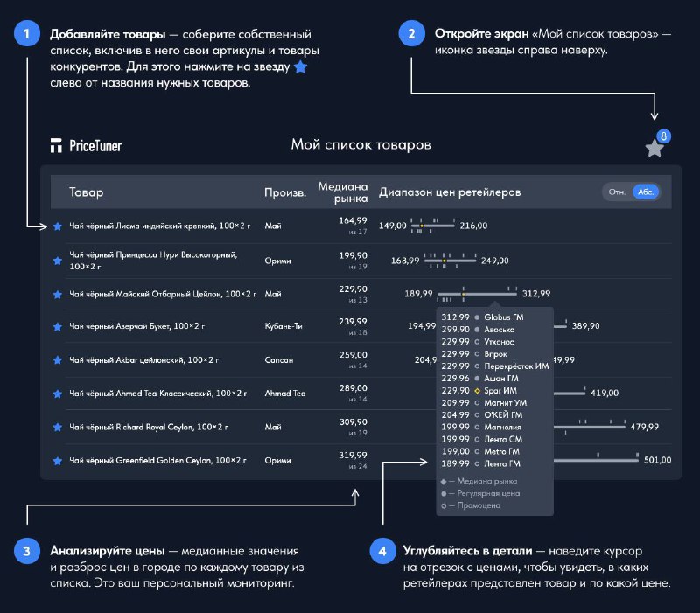Unstar Чай чёрный Greenfield Golden Ceylon

[x=58, y=461]
